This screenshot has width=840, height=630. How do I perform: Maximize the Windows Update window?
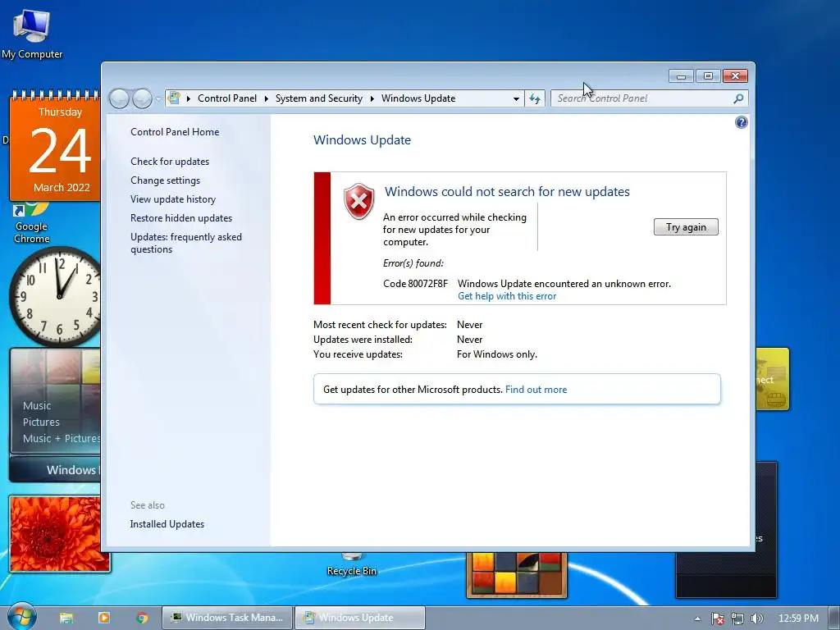click(708, 76)
